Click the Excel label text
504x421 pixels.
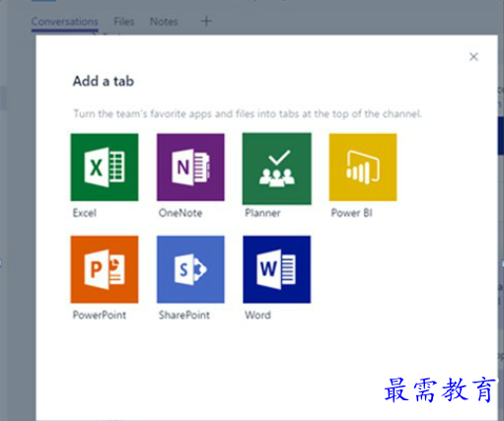[x=85, y=213]
